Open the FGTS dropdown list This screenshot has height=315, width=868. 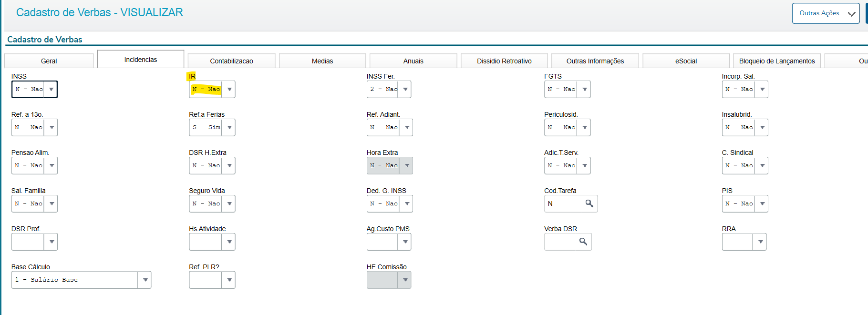[584, 89]
